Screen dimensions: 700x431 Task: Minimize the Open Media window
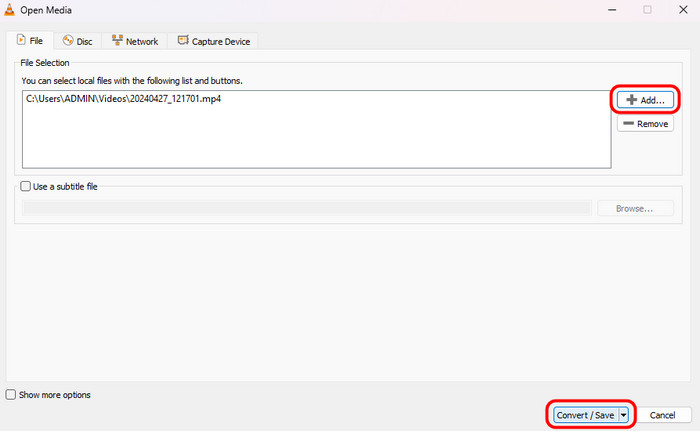tap(612, 10)
